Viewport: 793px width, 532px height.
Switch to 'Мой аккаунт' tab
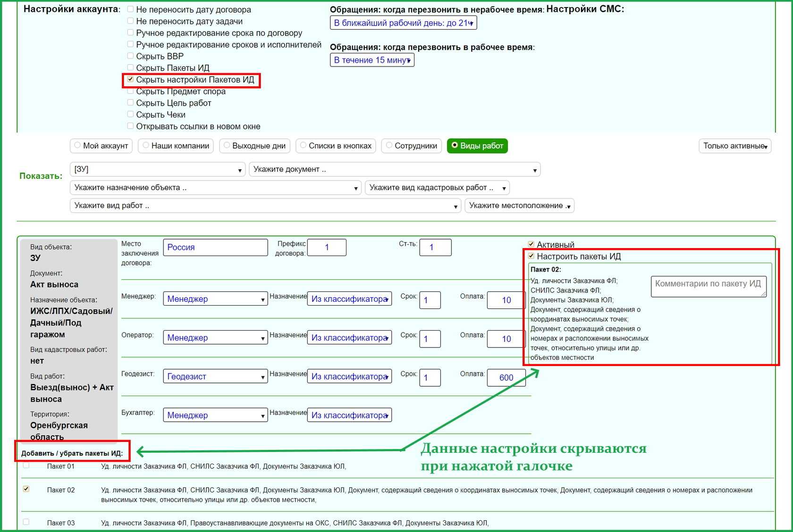coord(101,146)
